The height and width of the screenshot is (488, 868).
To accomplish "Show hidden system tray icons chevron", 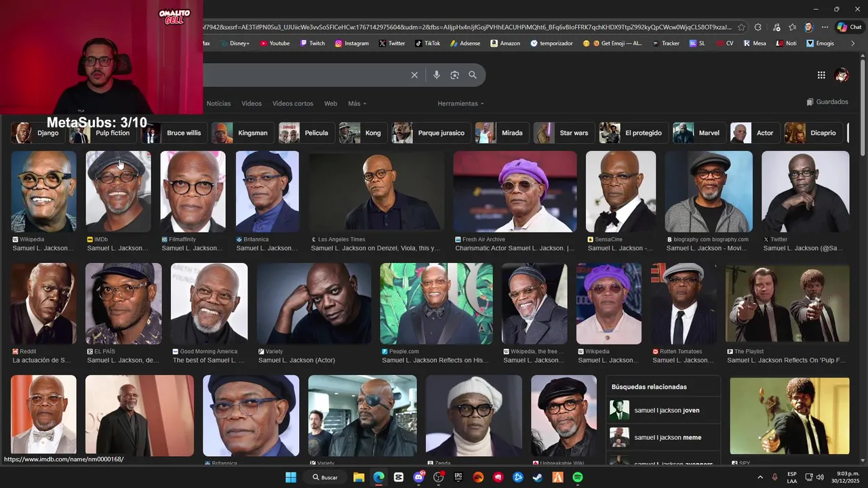I will [x=760, y=477].
